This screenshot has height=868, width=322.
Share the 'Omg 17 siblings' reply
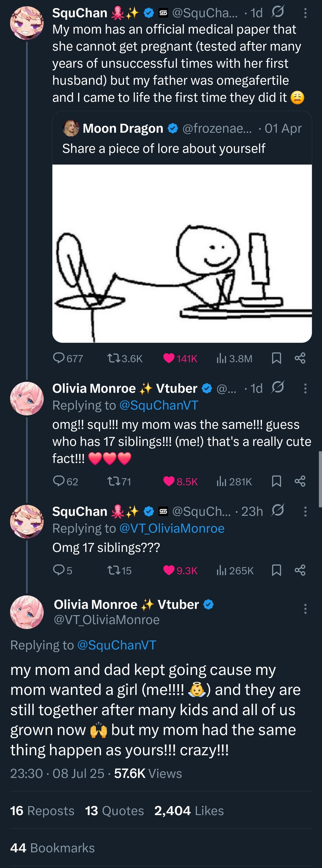click(x=300, y=570)
